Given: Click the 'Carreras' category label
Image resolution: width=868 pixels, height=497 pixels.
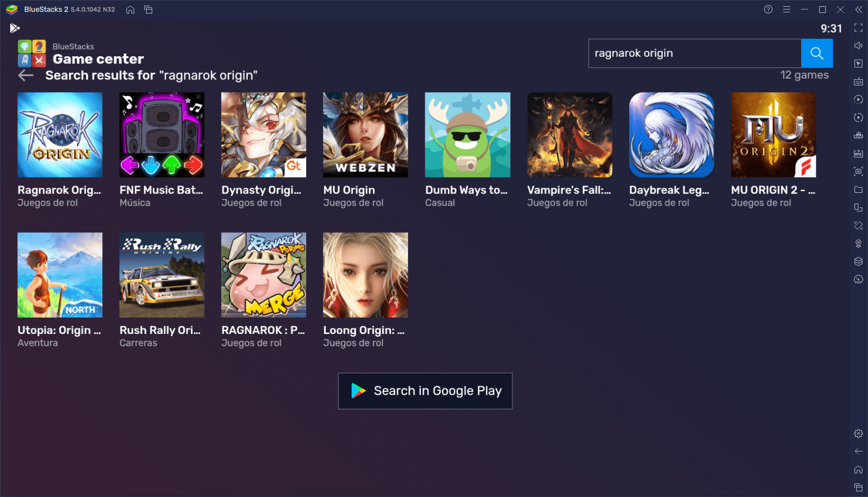Looking at the screenshot, I should point(138,343).
